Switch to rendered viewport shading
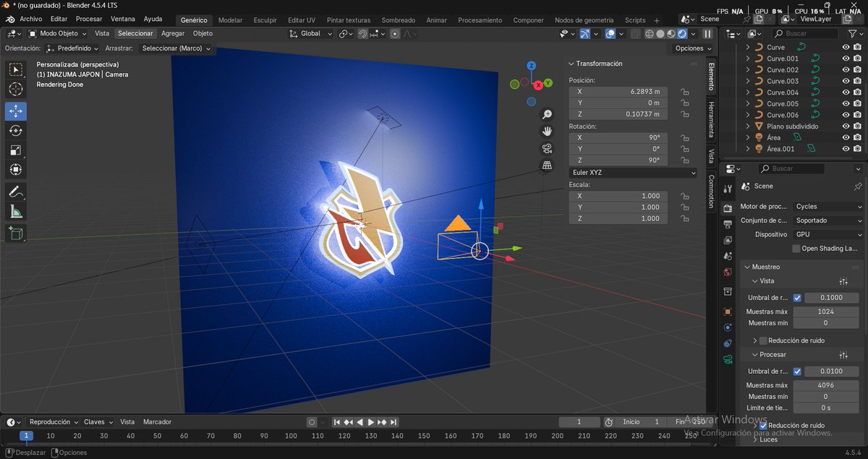This screenshot has height=459, width=868. point(682,33)
